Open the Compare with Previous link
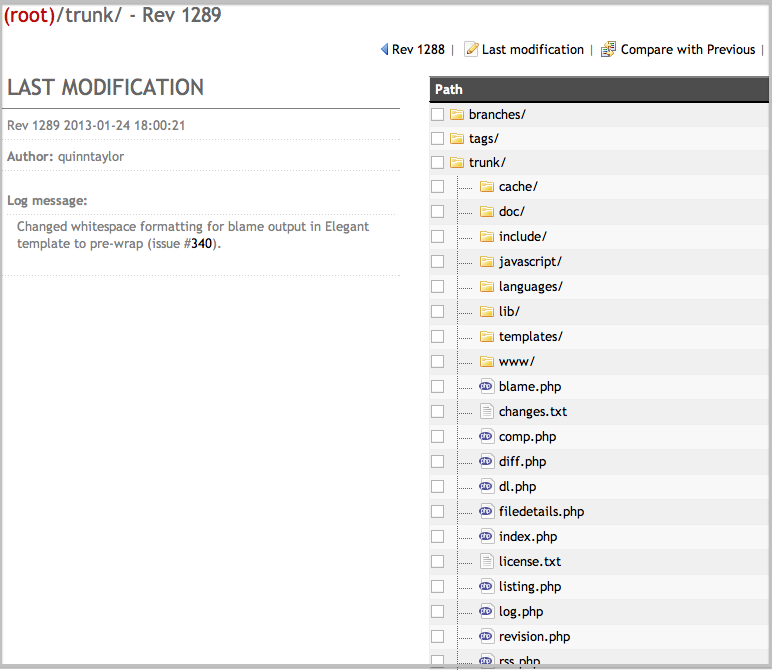Image resolution: width=772 pixels, height=670 pixels. [687, 49]
